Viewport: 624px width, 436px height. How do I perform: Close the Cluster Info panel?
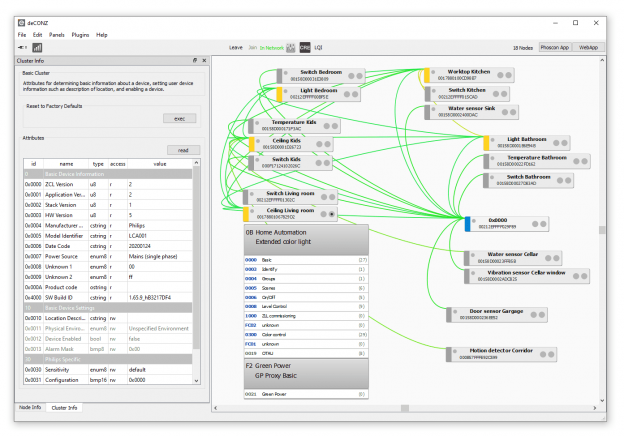(x=204, y=59)
